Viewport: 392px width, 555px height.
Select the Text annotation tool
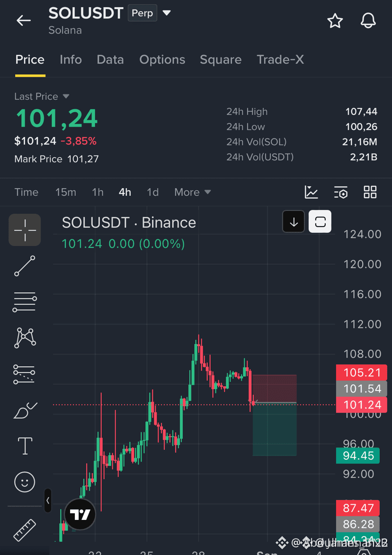point(25,446)
